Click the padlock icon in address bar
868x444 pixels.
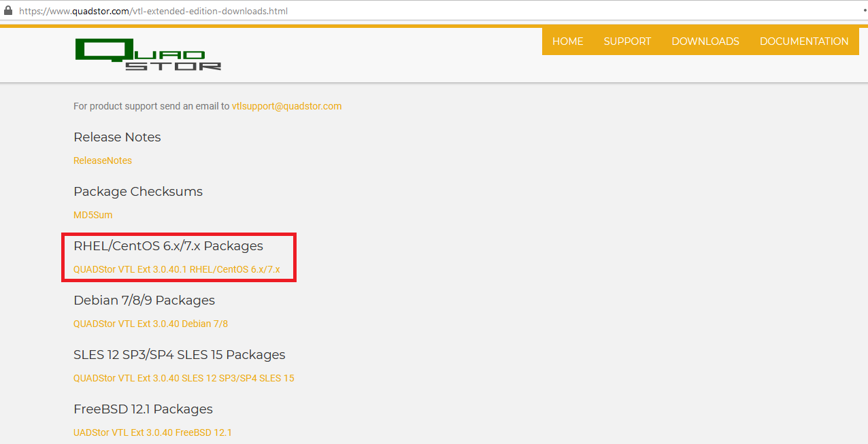(x=9, y=11)
